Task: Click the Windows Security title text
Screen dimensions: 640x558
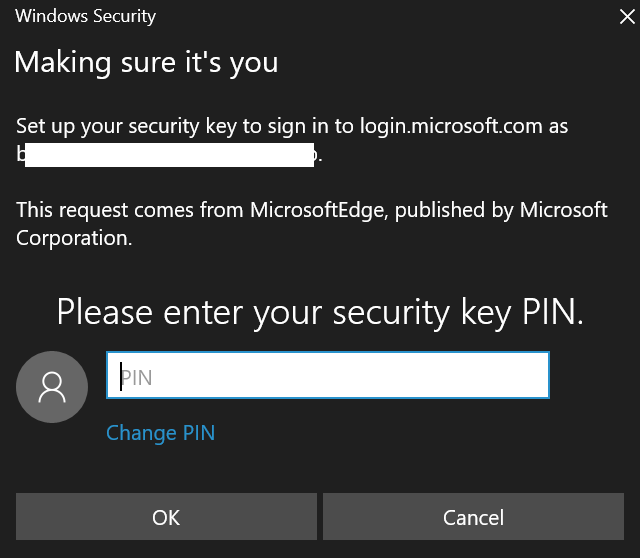Action: pyautogui.click(x=86, y=16)
